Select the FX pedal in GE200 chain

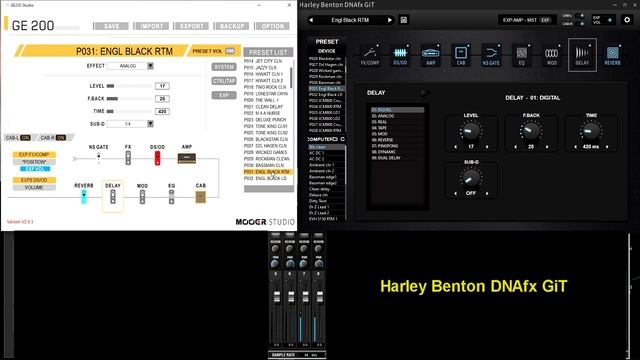[x=128, y=158]
